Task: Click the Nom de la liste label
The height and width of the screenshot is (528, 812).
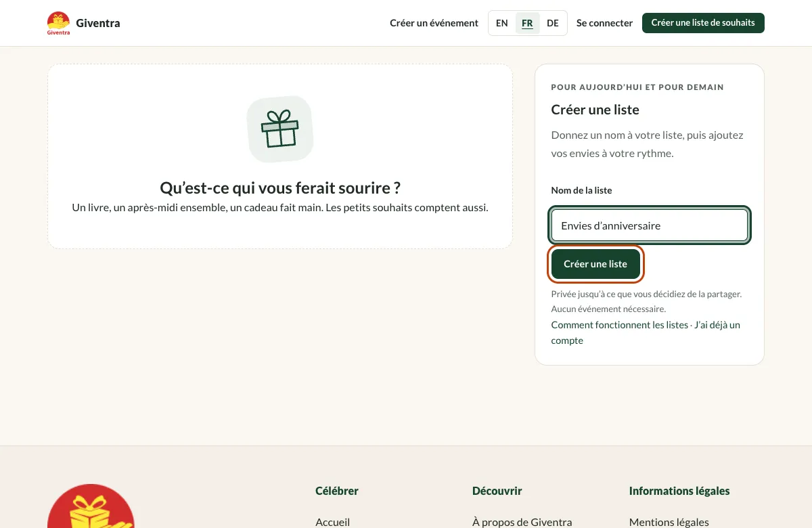Action: [x=581, y=190]
